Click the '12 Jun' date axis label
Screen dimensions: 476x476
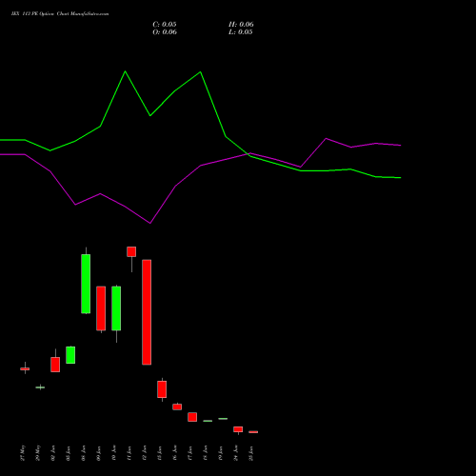145,453
